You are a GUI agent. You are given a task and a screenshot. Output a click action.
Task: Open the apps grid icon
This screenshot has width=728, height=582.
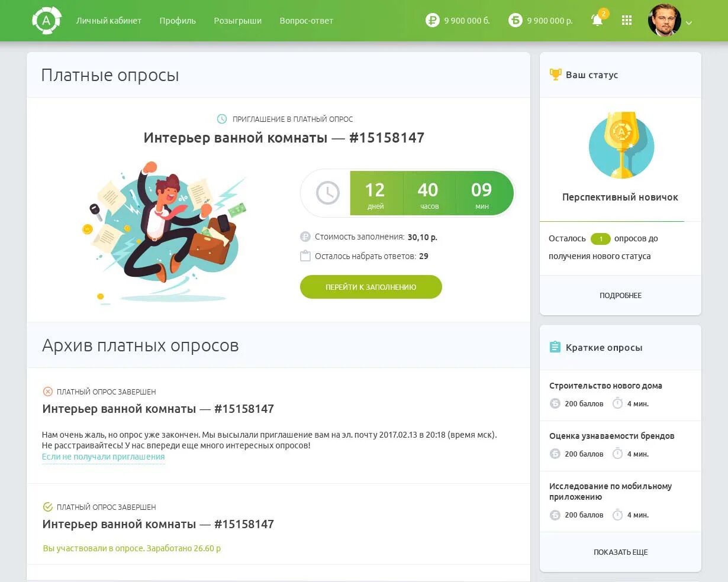pos(627,20)
